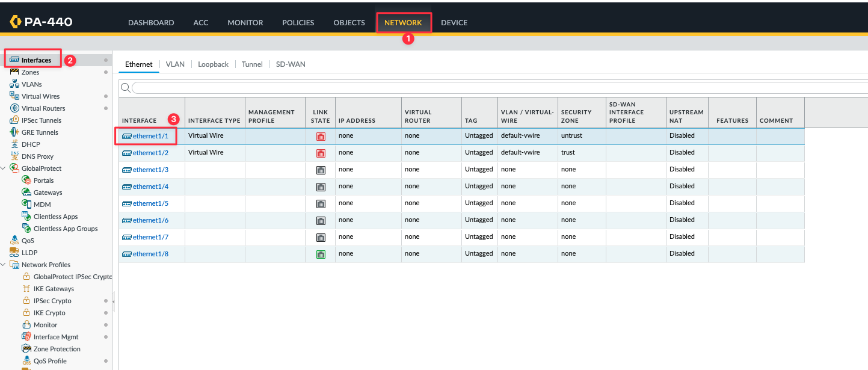Open the GlobalProtect Portals icon

pos(26,180)
